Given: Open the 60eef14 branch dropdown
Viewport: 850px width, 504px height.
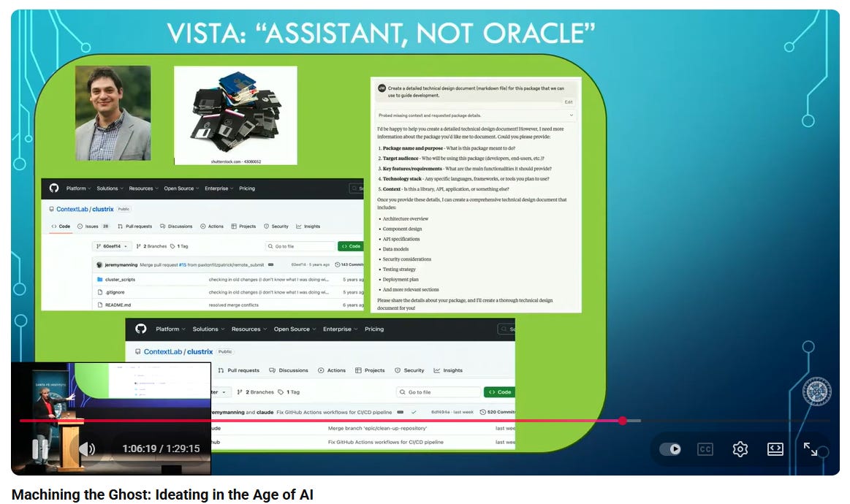Looking at the screenshot, I should tap(112, 246).
